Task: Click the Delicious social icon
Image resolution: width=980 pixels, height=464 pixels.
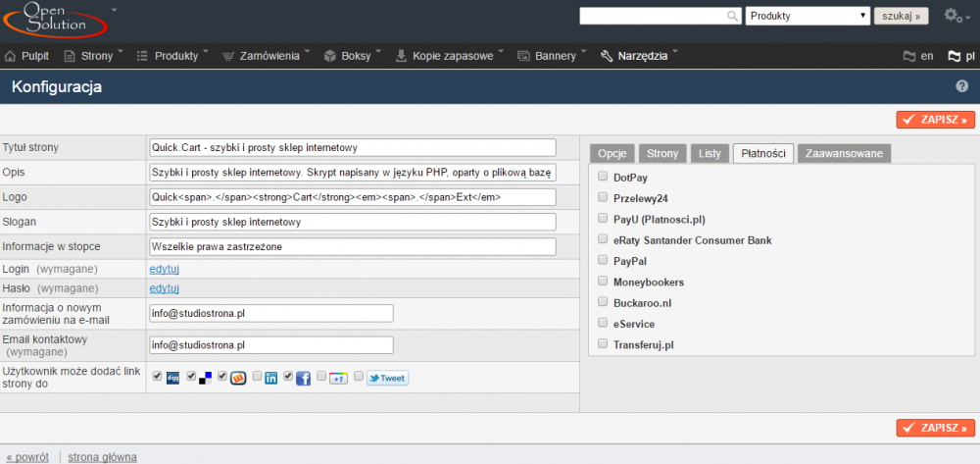Action: coord(205,379)
